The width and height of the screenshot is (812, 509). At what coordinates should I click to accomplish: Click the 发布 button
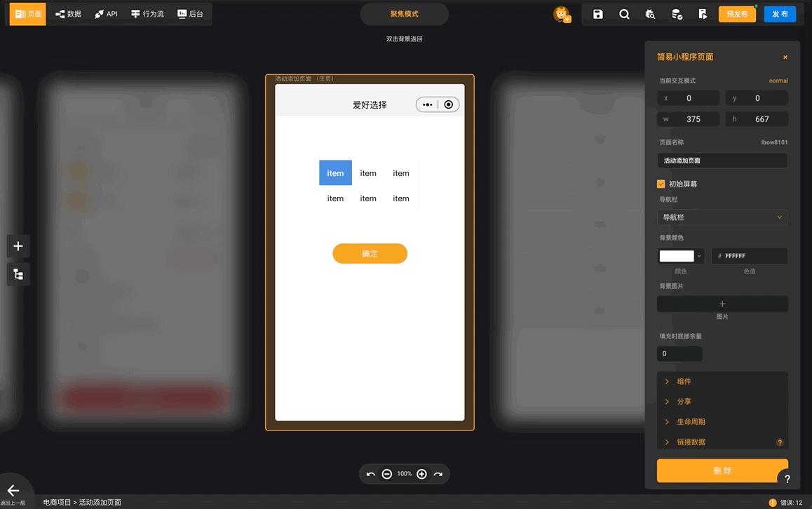pos(780,14)
